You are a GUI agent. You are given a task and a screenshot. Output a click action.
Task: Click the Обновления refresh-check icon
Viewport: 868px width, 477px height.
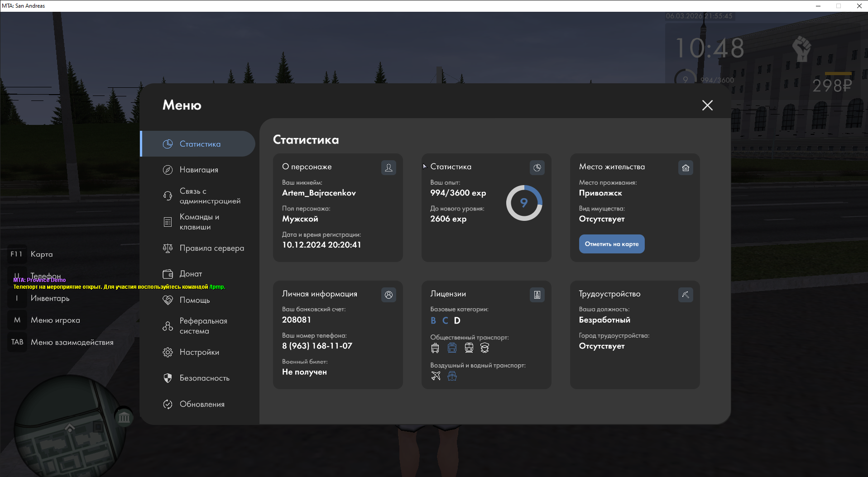(x=168, y=404)
